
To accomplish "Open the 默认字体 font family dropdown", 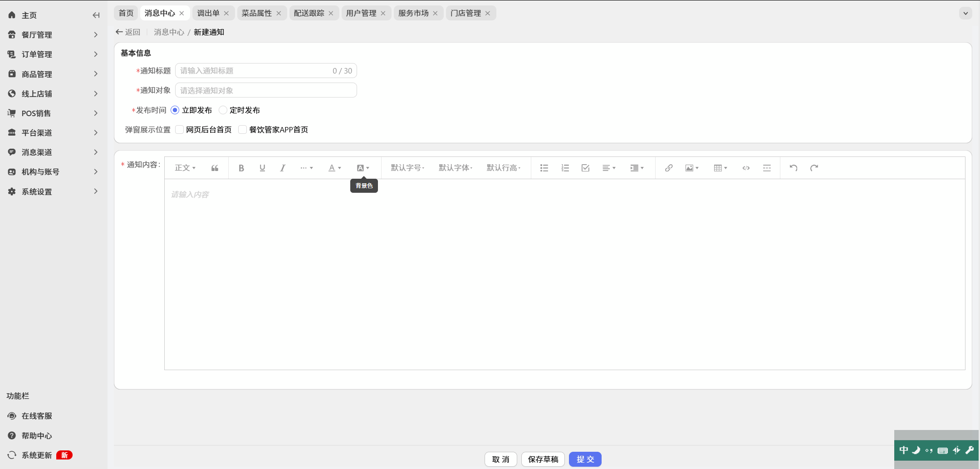I will 456,168.
